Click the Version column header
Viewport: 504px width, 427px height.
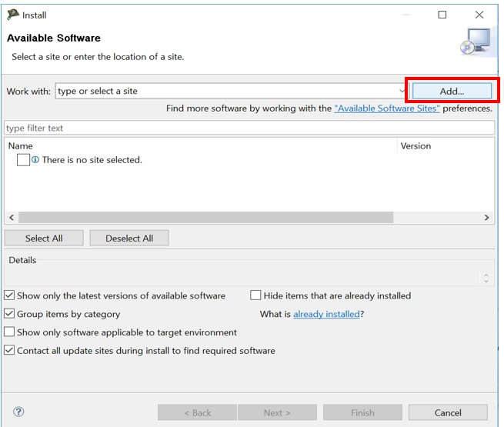[x=416, y=145]
